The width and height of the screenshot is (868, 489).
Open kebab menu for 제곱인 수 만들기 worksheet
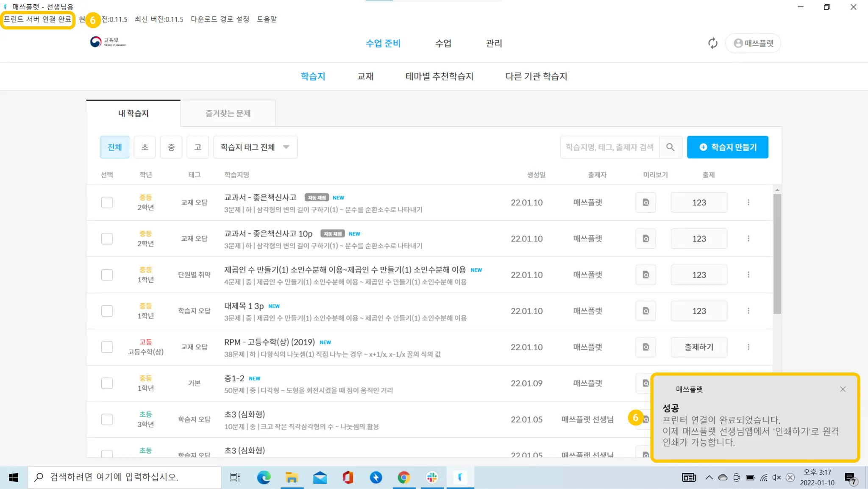(748, 275)
